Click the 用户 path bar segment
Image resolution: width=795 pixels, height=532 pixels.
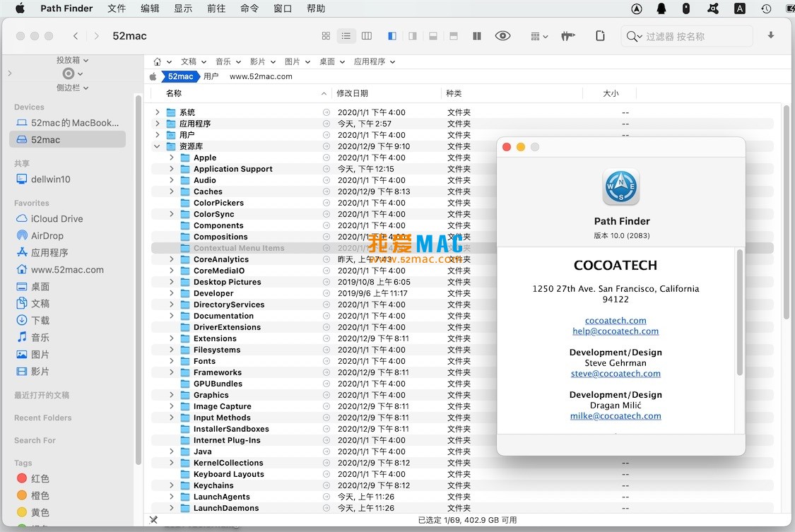coord(211,76)
